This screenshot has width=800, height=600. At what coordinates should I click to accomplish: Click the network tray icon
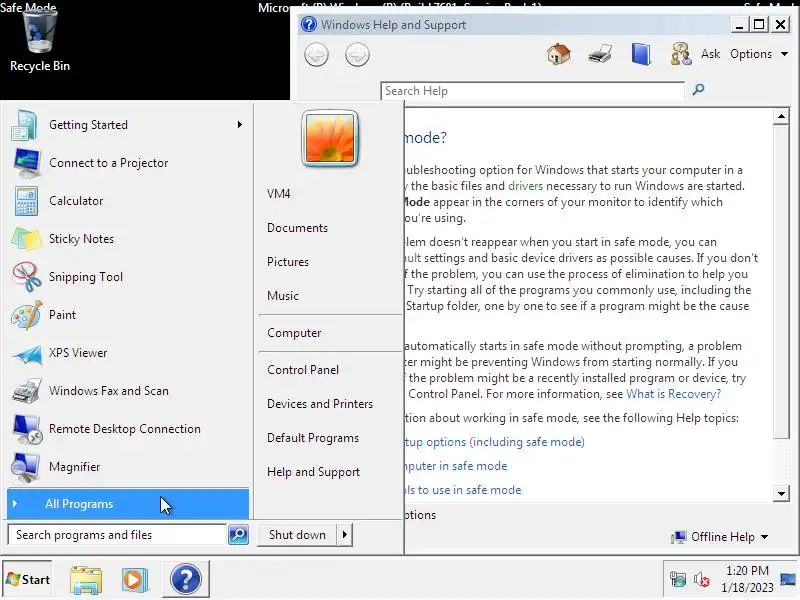point(678,580)
